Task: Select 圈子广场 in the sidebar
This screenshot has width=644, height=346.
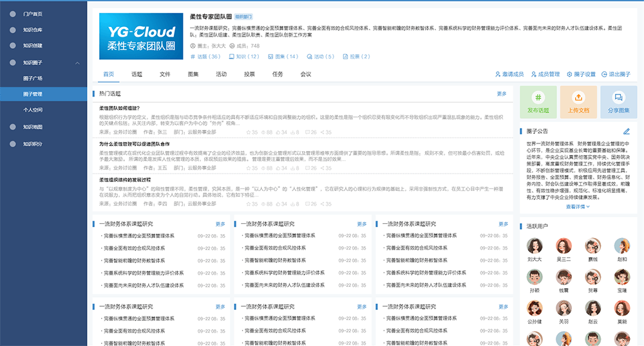Action: point(33,78)
